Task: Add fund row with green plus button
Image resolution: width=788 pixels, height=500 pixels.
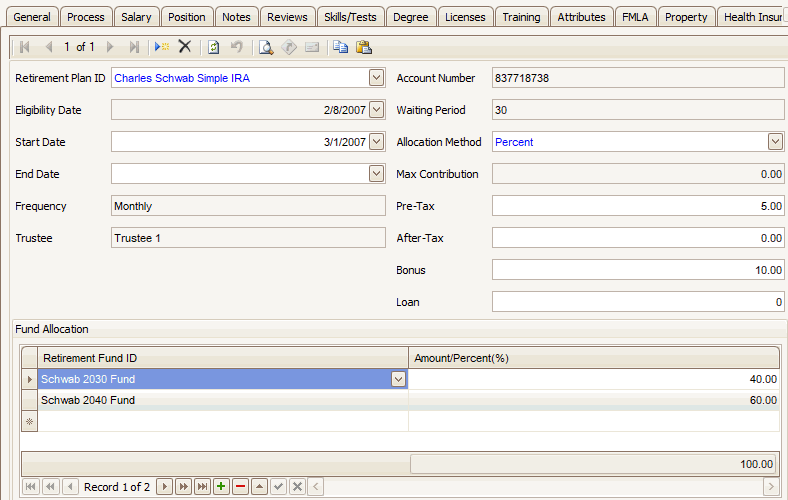Action: pyautogui.click(x=221, y=486)
